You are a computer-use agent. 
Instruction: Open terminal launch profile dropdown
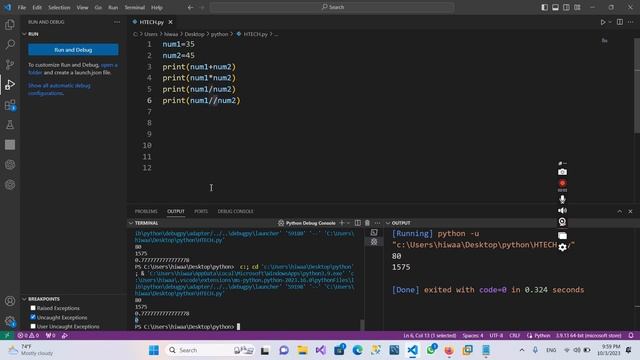348,223
